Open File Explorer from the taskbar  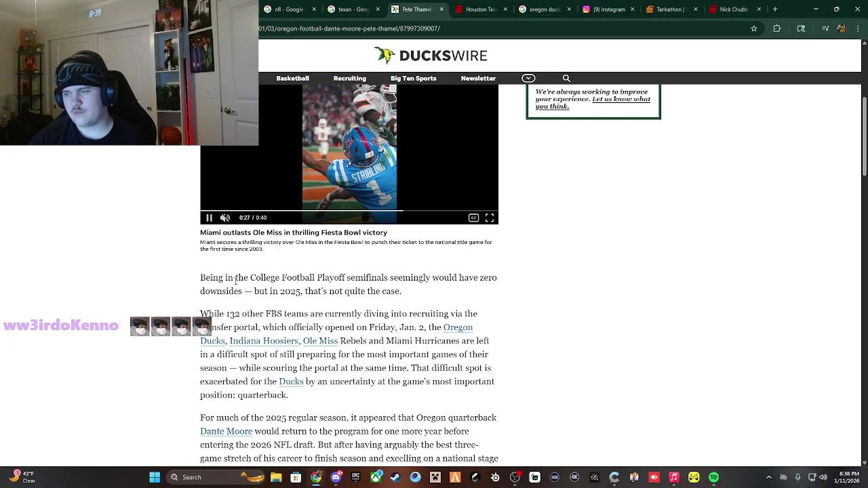[276, 477]
